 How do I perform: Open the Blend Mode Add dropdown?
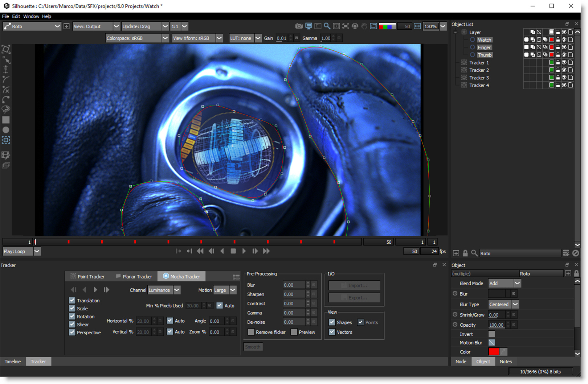(517, 283)
